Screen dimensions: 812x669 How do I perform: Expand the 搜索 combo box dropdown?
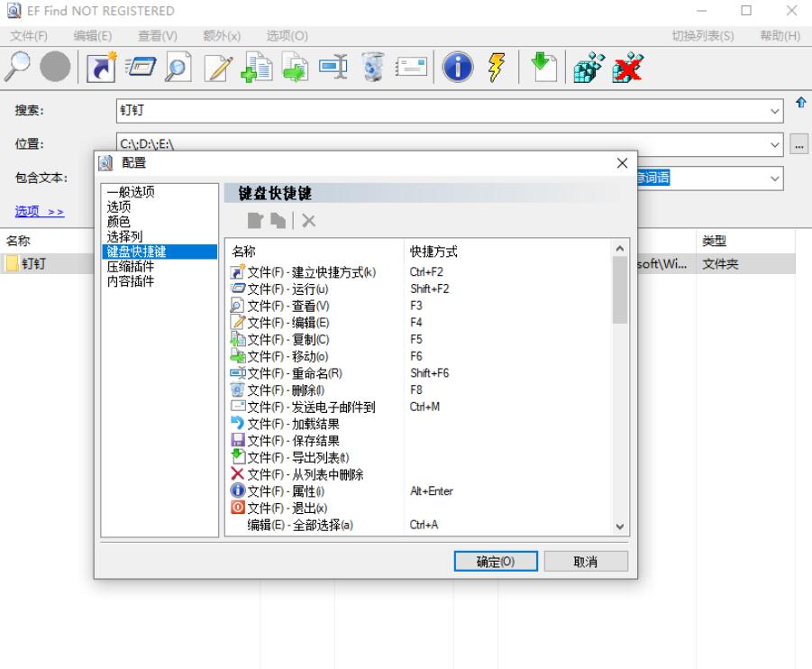click(775, 111)
